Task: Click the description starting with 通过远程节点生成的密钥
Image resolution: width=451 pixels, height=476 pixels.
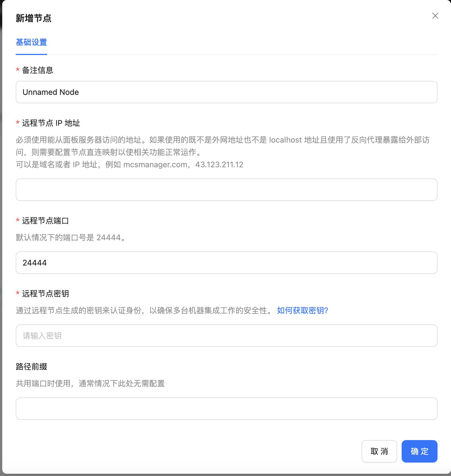Action: (144, 310)
